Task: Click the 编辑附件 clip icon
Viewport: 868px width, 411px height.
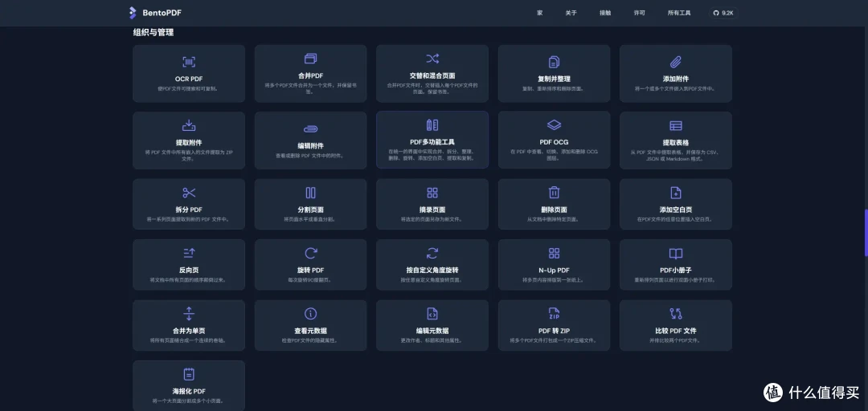Action: [310, 128]
